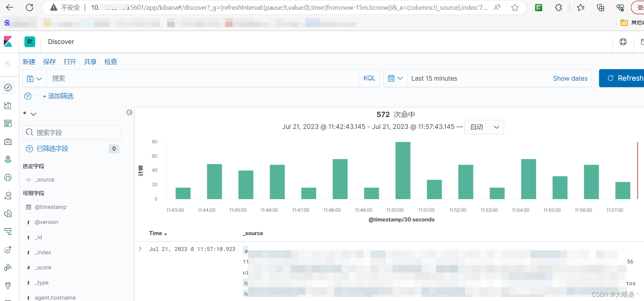This screenshot has width=644, height=301.
Task: Open the Dashboard icon in sidebar
Action: tap(8, 123)
